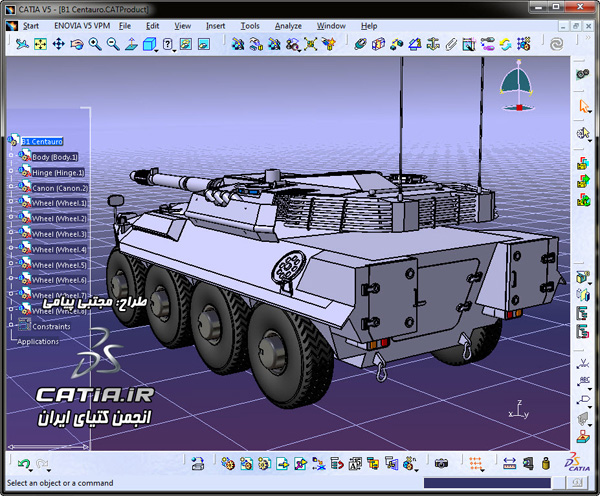Select the Rotate view tool
The image size is (600, 496).
point(77,44)
